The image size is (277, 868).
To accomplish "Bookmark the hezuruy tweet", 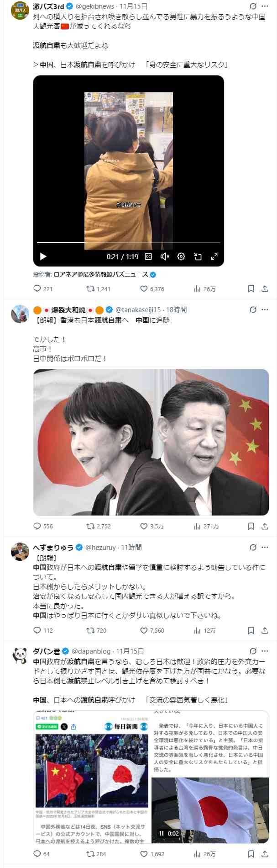I will (x=251, y=630).
